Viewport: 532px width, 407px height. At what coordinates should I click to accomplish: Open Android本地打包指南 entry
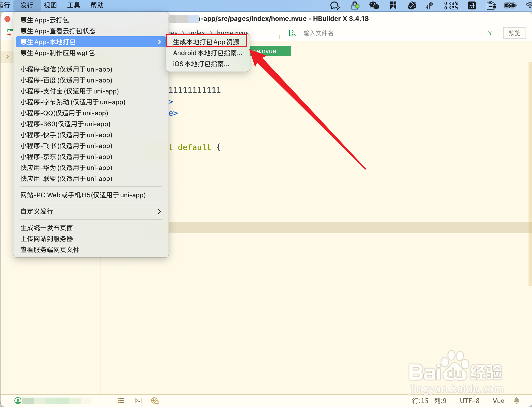(x=208, y=53)
